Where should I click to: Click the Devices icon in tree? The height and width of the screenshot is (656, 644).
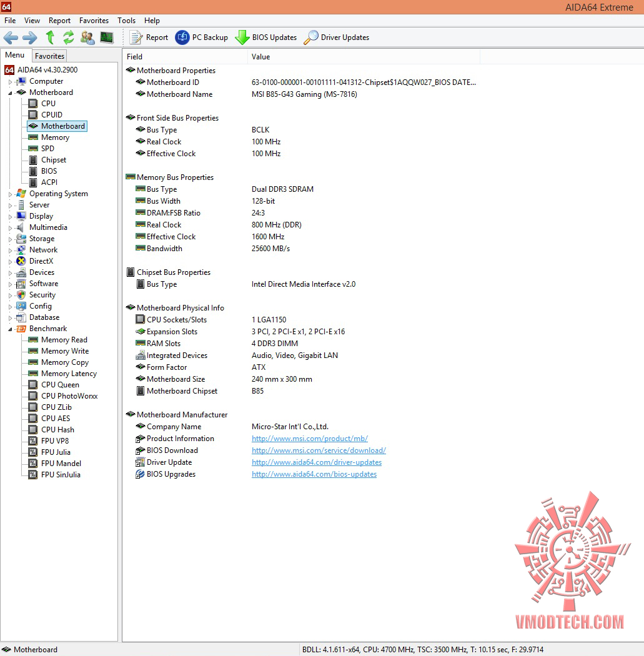(21, 272)
